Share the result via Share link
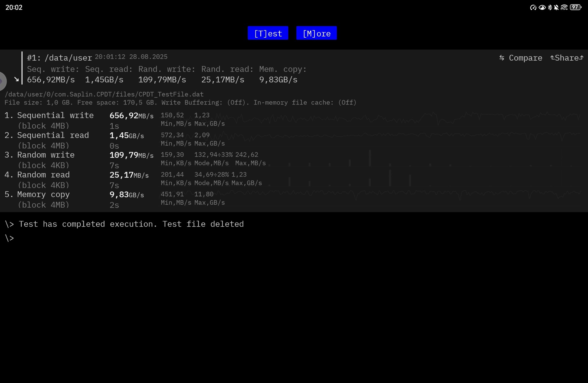 [x=566, y=58]
